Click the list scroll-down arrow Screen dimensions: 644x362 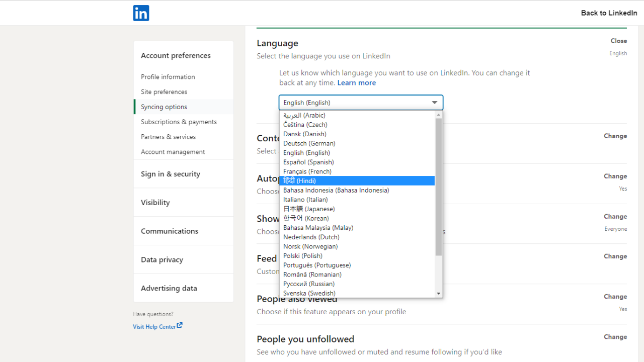pyautogui.click(x=439, y=294)
